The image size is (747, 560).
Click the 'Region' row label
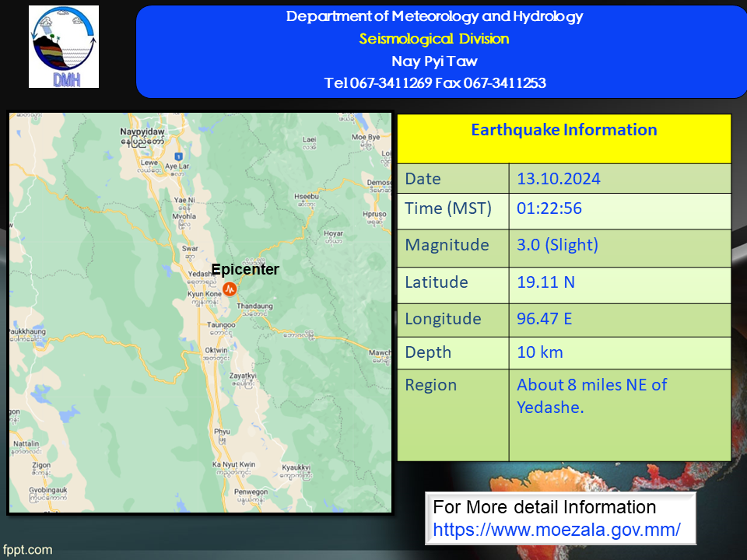(430, 385)
